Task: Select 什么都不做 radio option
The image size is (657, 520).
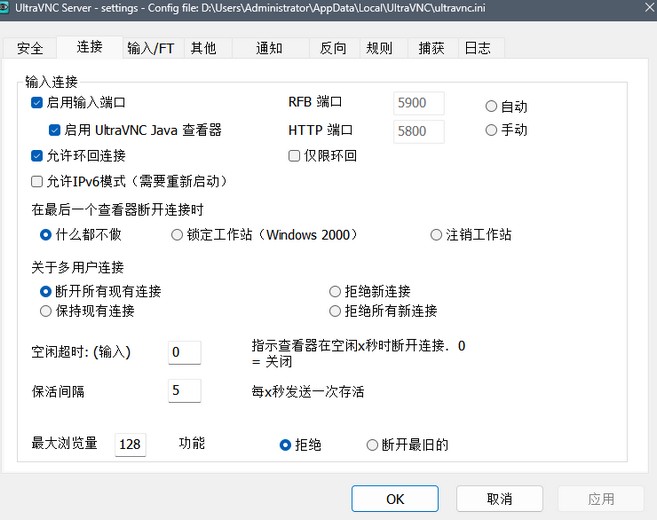Action: click(45, 235)
